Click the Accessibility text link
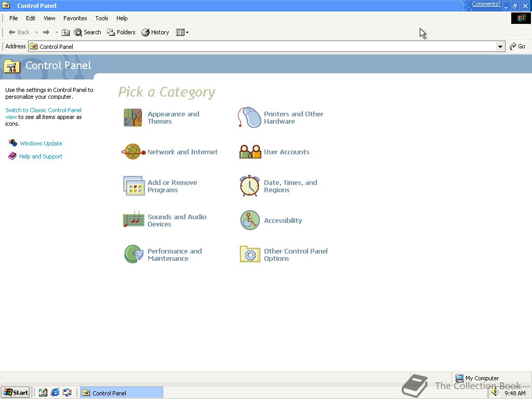 pos(283,220)
